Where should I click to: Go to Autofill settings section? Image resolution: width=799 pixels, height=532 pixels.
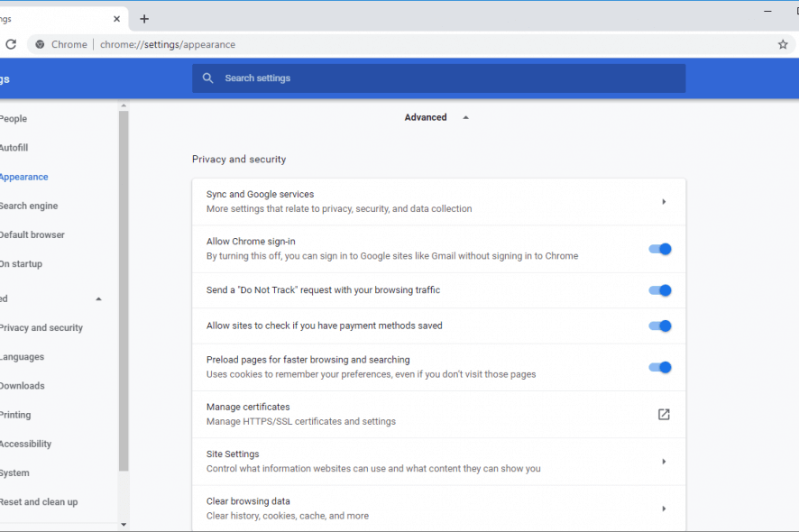point(14,148)
